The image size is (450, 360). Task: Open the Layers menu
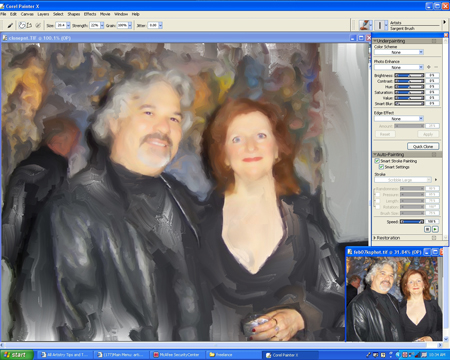point(43,14)
